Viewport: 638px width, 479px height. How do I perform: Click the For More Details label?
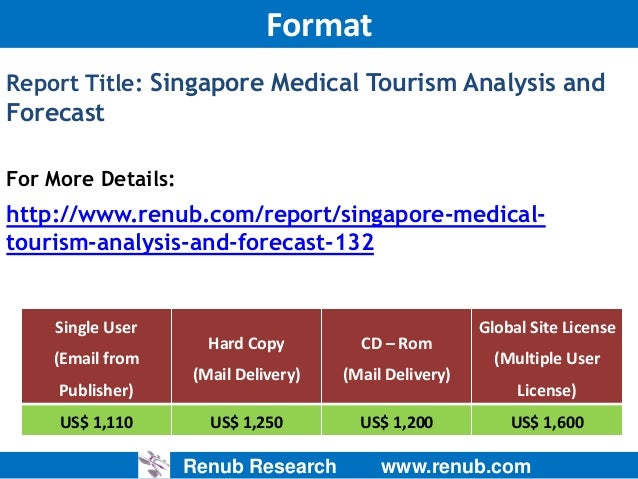point(90,179)
